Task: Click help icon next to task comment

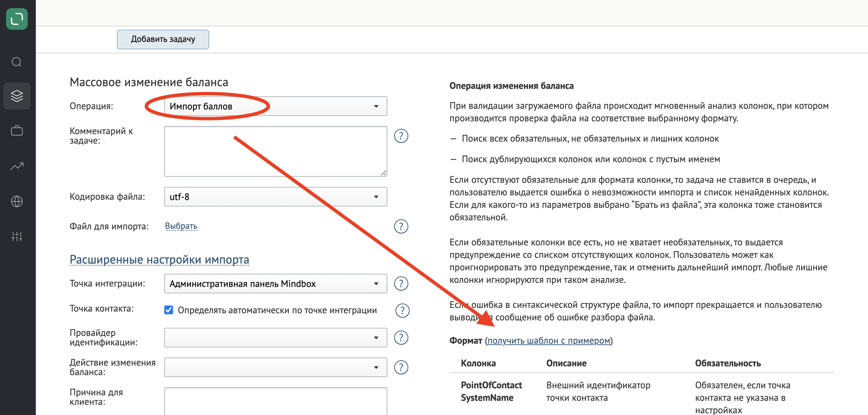Action: pos(401,136)
